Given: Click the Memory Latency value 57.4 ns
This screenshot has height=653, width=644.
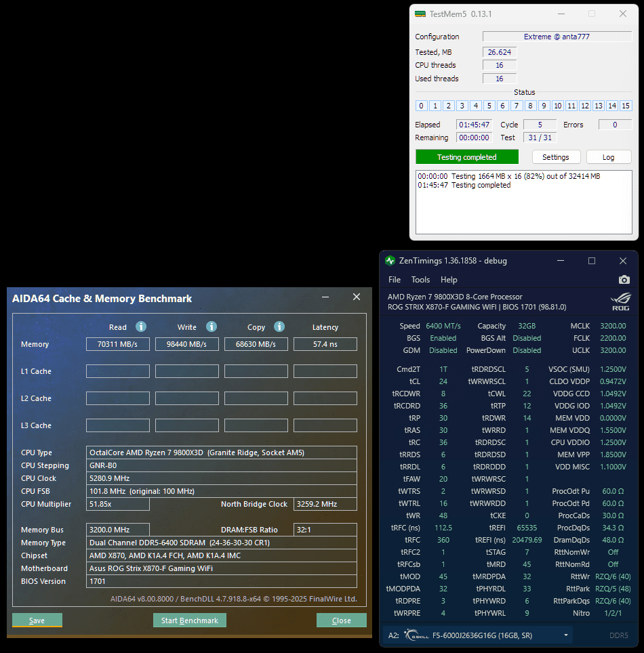Looking at the screenshot, I should [x=325, y=344].
